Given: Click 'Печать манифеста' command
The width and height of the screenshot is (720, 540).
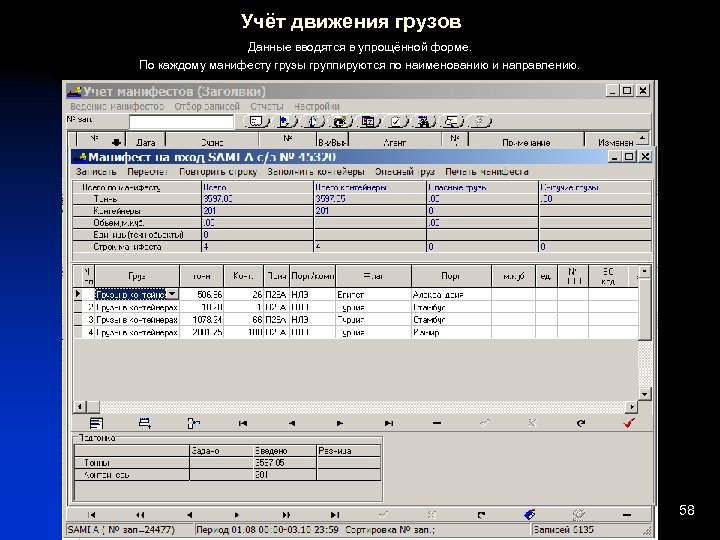Looking at the screenshot, I should coord(487,171).
